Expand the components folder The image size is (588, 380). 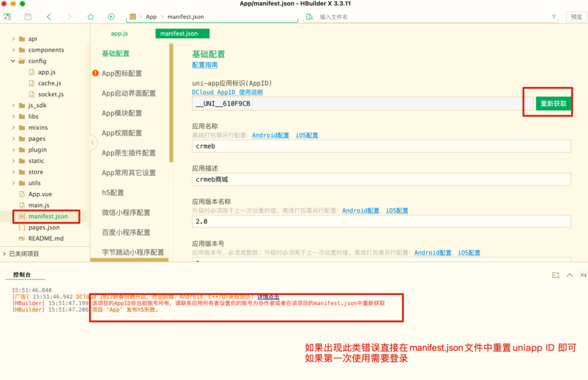pyautogui.click(x=14, y=50)
